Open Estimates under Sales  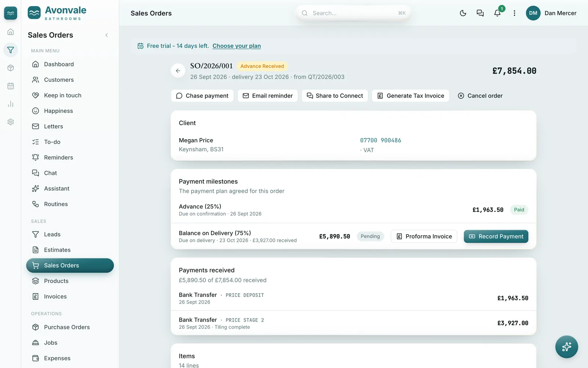(70, 250)
